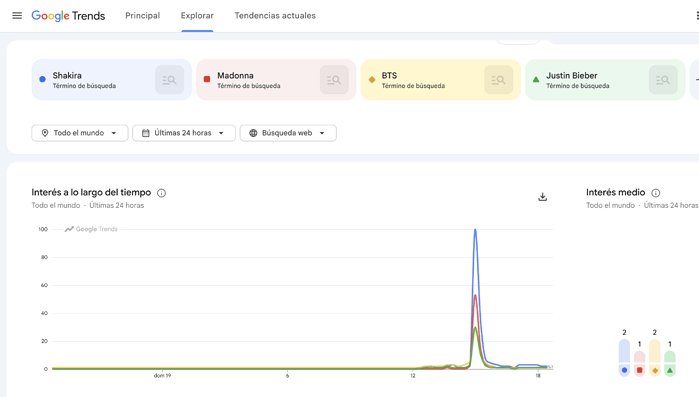Click Madonna's red average interest bar
Screen dimensions: 699x397
pos(639,363)
